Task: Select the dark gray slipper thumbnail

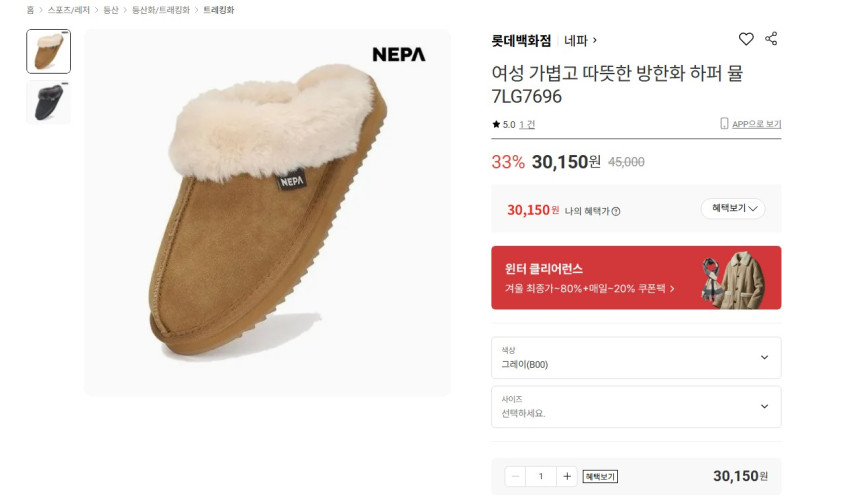Action: (x=48, y=103)
